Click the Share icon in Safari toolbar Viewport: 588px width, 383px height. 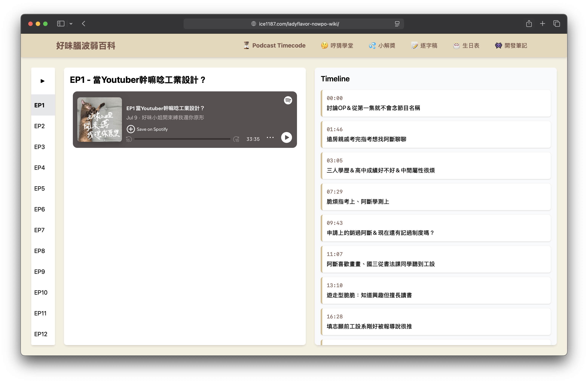[x=529, y=24]
